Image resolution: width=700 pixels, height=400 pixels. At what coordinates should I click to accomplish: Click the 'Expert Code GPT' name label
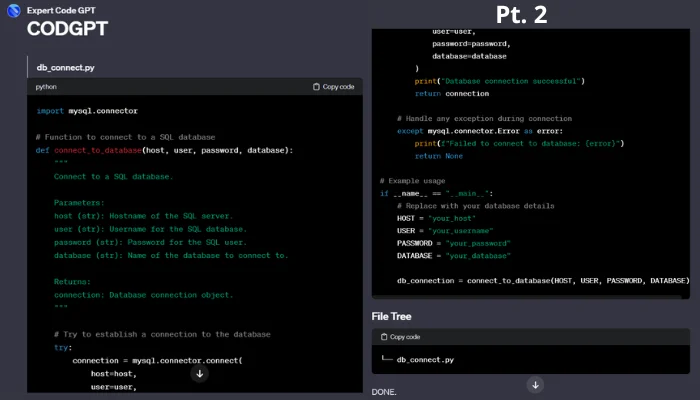[x=61, y=10]
